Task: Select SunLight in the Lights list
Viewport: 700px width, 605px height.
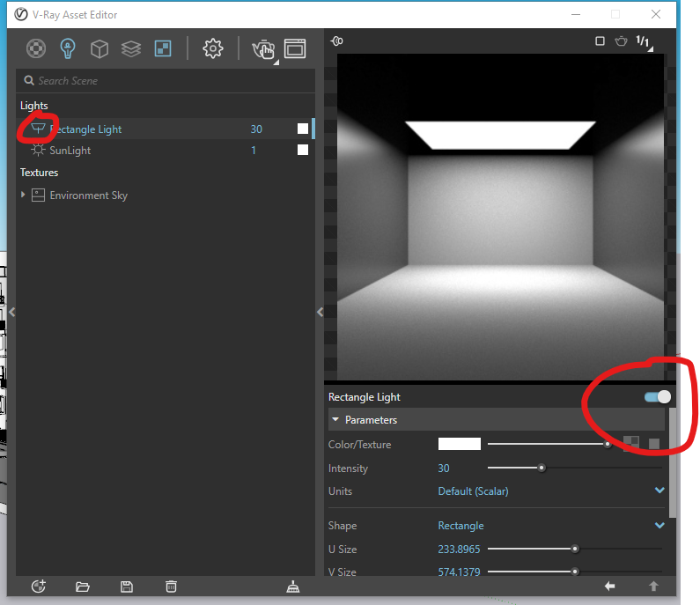Action: [70, 151]
